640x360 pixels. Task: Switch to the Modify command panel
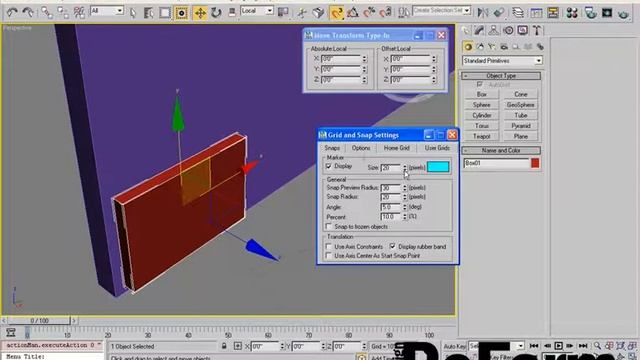pos(479,30)
